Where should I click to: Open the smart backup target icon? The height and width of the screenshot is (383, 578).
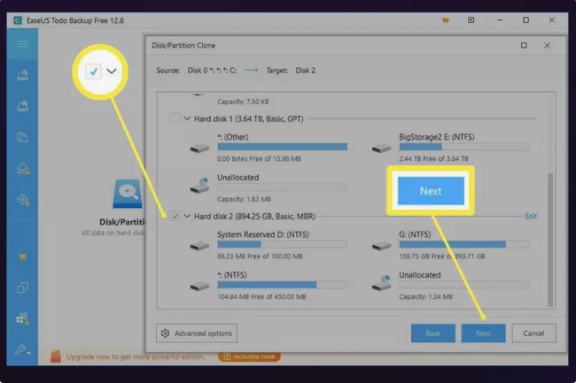(23, 200)
